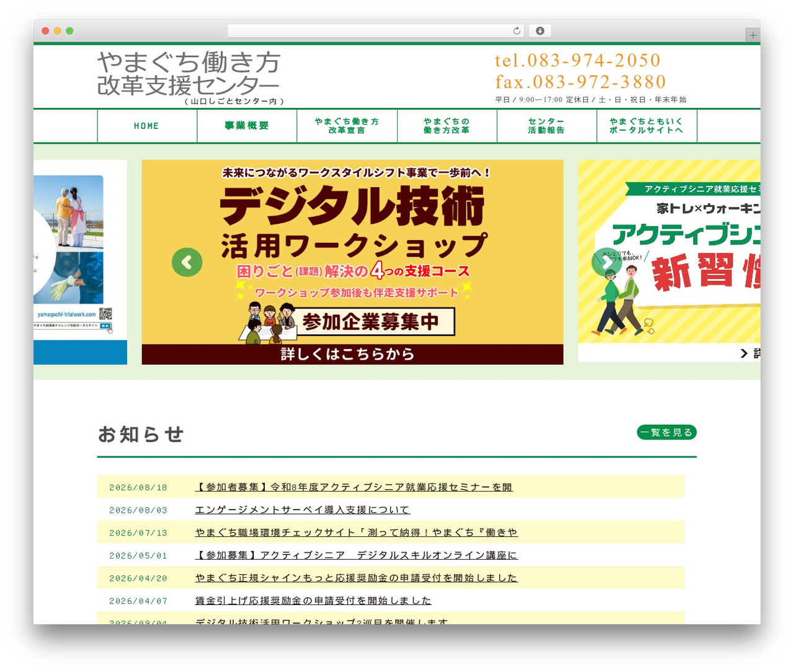Click the 2026/05/01 news date
This screenshot has width=794, height=672.
pyautogui.click(x=138, y=555)
